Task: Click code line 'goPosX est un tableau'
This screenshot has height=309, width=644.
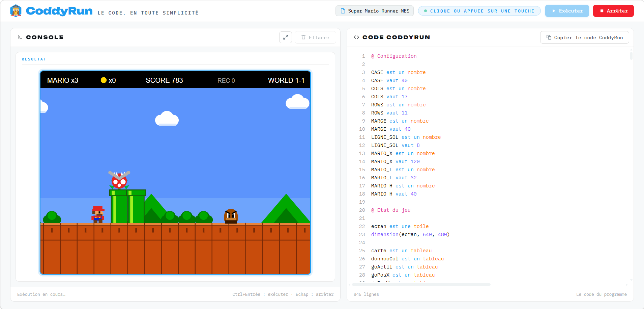Action: point(403,275)
